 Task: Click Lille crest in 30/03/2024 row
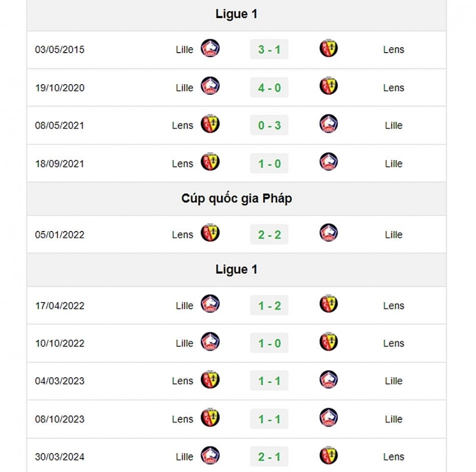tap(210, 456)
